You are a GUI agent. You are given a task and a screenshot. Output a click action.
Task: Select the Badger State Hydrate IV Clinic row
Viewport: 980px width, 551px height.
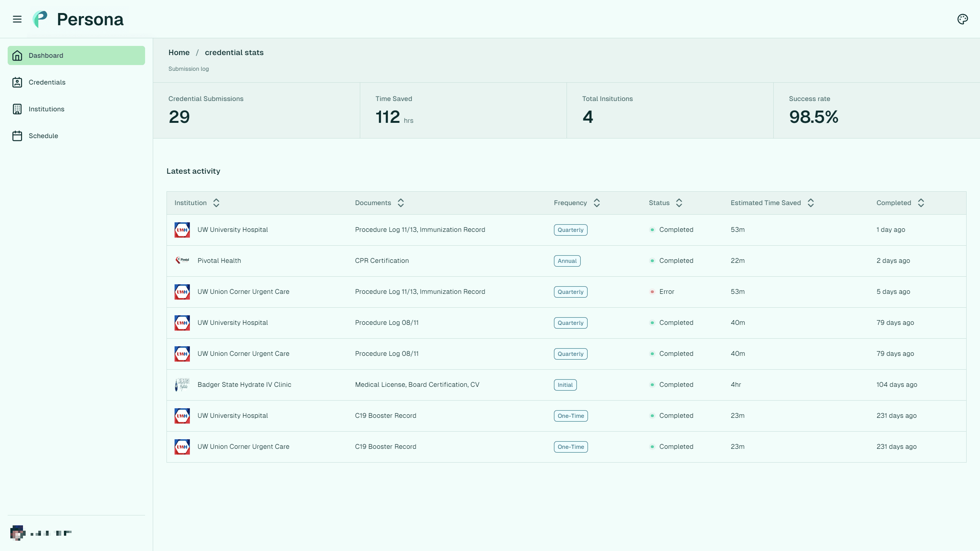(x=244, y=385)
